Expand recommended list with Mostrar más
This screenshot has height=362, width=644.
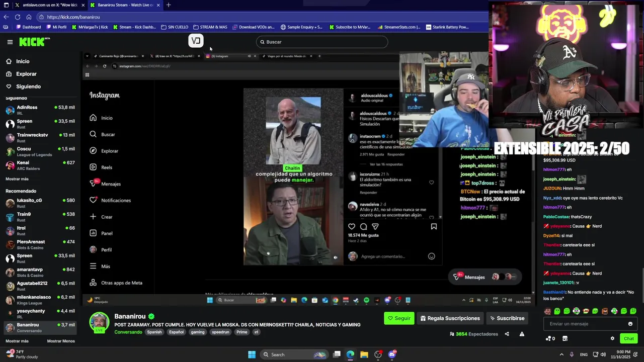17,341
